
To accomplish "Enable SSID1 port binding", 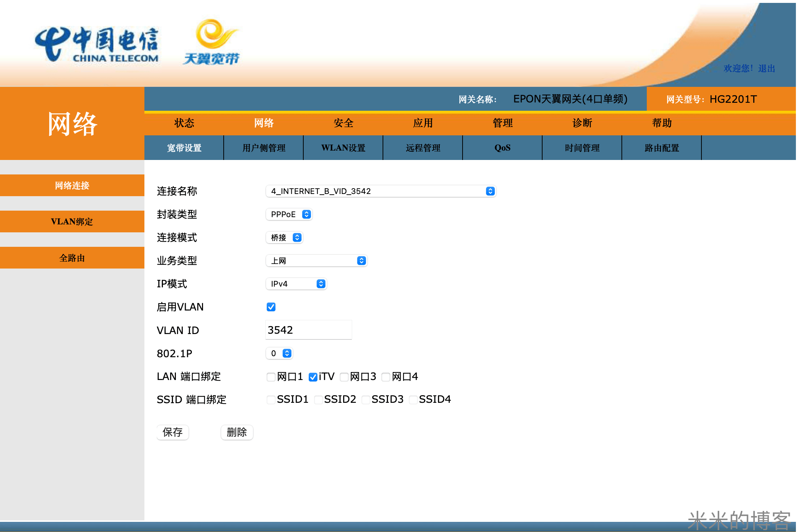I will click(x=271, y=400).
